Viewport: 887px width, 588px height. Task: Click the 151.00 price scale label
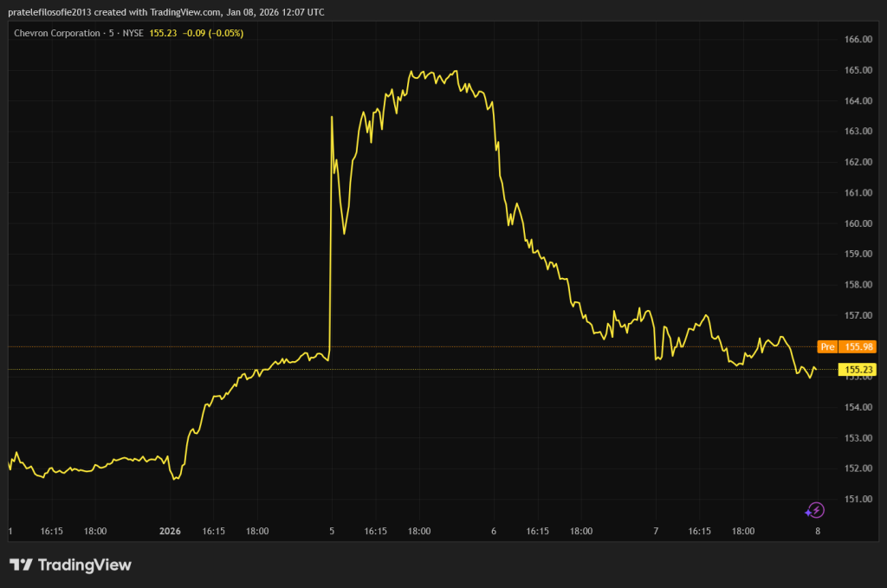tap(857, 499)
